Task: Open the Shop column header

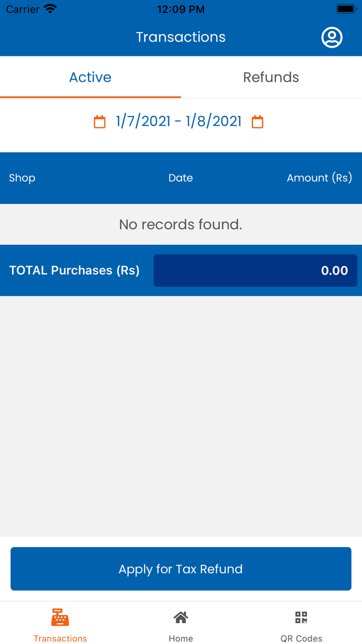Action: (22, 178)
